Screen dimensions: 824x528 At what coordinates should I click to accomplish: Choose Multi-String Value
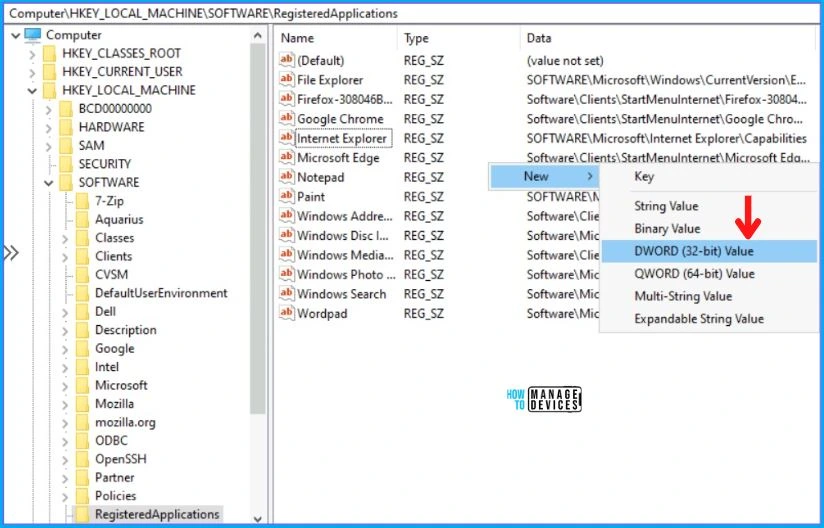(x=709, y=296)
